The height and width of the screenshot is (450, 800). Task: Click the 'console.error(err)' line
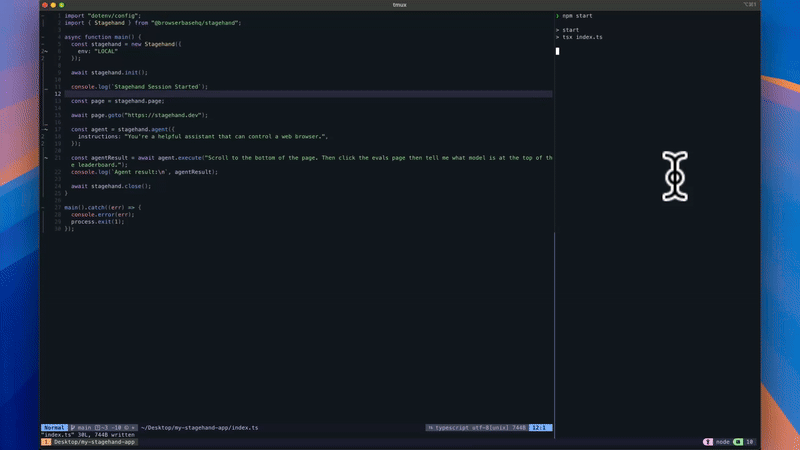click(x=103, y=215)
